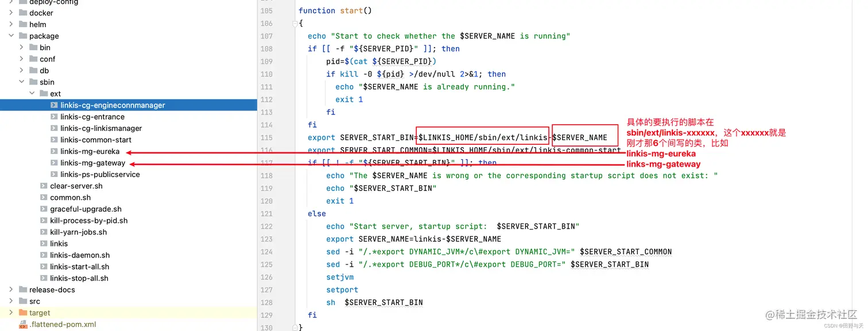The image size is (868, 331).
Task: Click the sbin folder icon
Action: pos(33,82)
